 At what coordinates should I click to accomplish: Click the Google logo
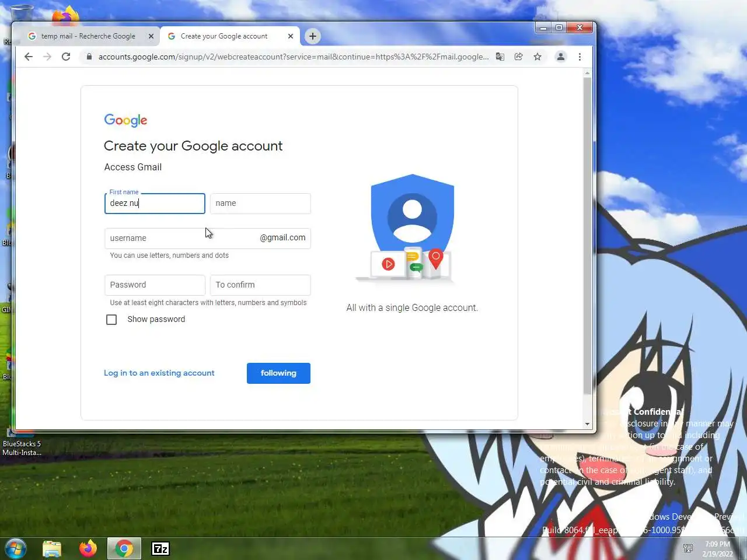[x=125, y=120]
